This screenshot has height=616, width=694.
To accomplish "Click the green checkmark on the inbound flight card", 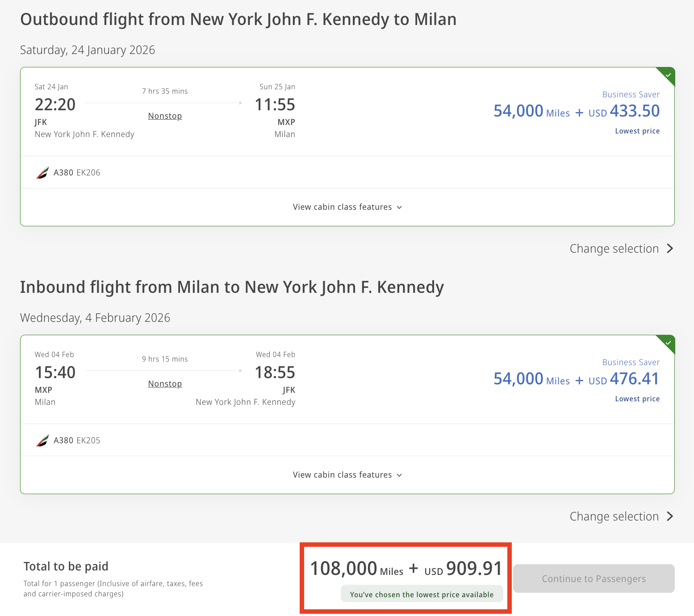I will point(668,342).
